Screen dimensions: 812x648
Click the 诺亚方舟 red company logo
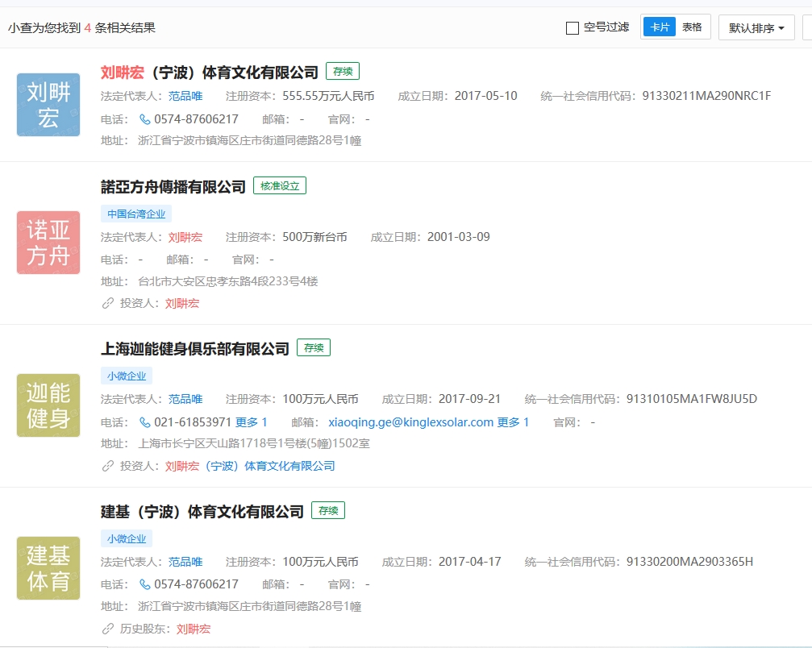pos(48,243)
